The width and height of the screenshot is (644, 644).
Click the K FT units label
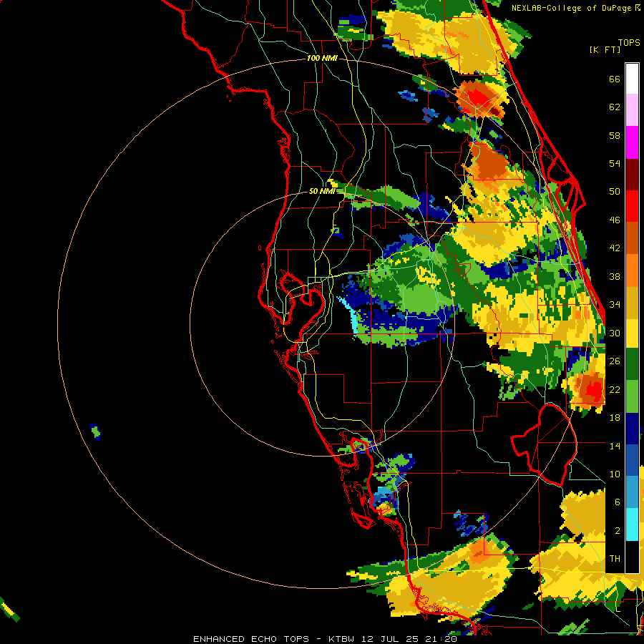tap(605, 50)
